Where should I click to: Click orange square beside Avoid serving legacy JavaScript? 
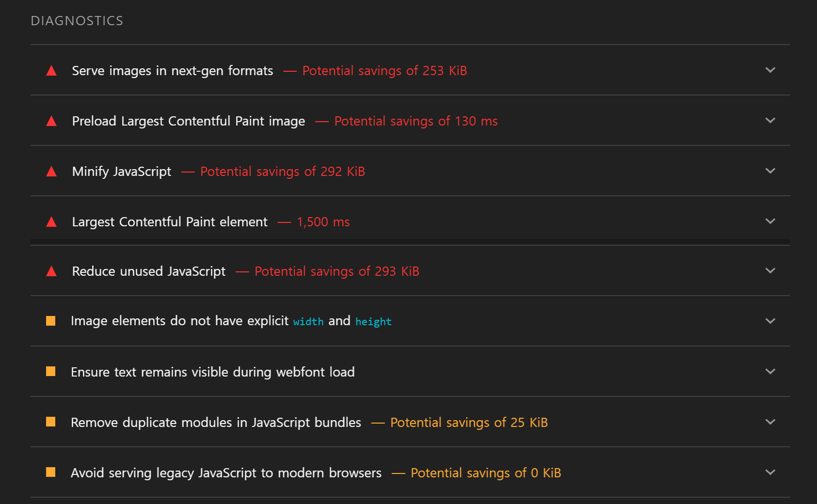tap(50, 472)
